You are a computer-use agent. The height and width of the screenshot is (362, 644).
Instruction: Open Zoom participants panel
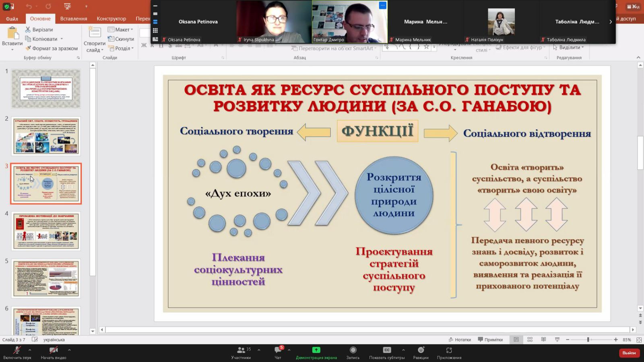pyautogui.click(x=241, y=350)
